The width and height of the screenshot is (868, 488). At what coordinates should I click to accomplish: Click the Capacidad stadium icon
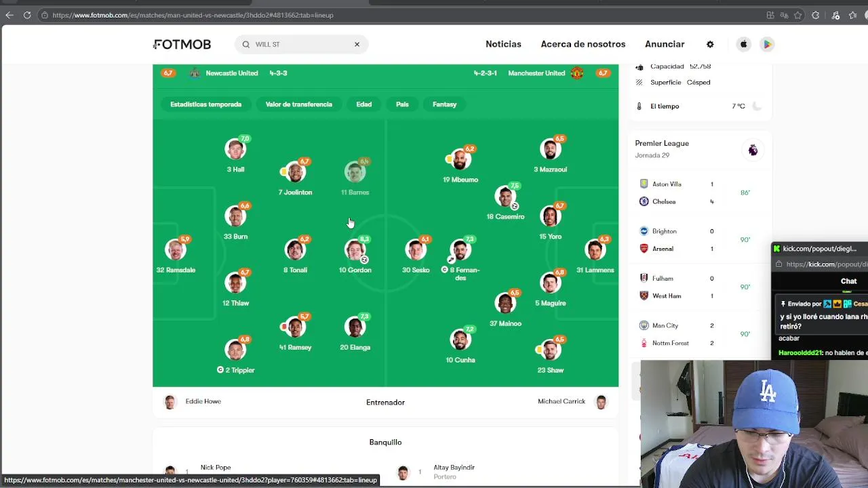639,66
